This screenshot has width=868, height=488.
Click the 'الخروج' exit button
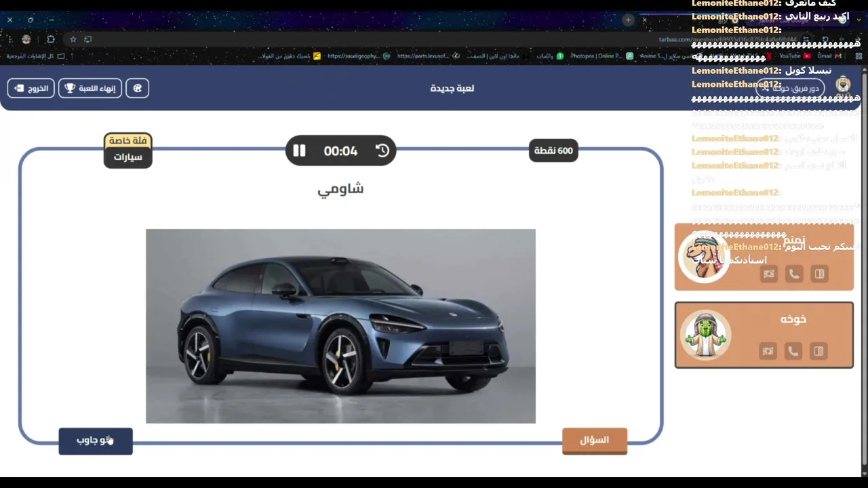coord(31,88)
